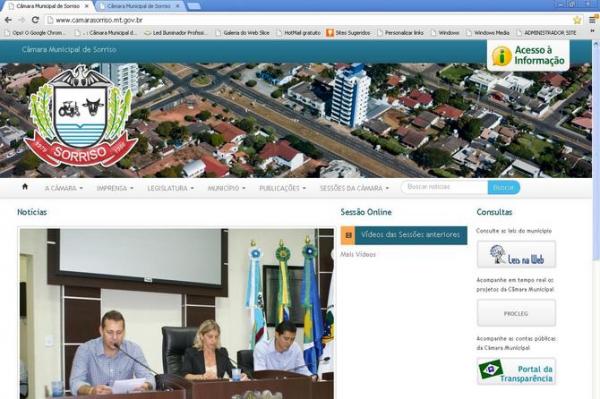Viewport: 600px width, 399px height.
Task: Open the Acesso à Informação badge
Action: click(528, 56)
